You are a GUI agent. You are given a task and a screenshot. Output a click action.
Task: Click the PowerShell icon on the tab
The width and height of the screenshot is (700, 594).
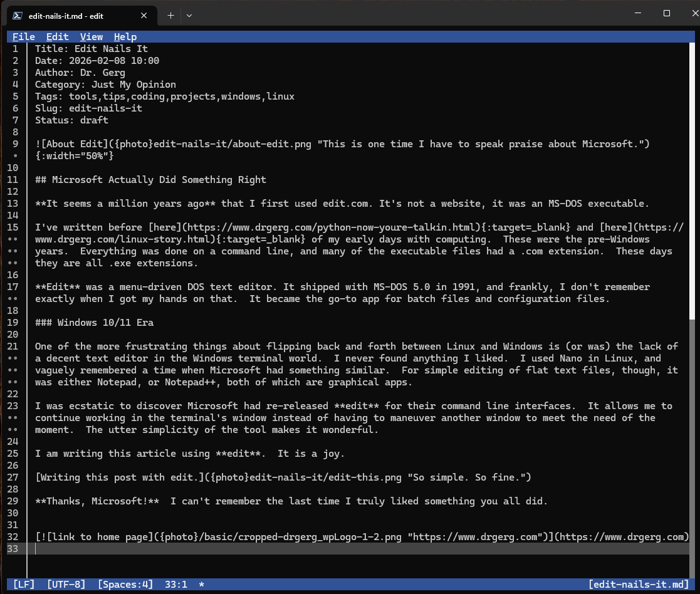(x=18, y=16)
